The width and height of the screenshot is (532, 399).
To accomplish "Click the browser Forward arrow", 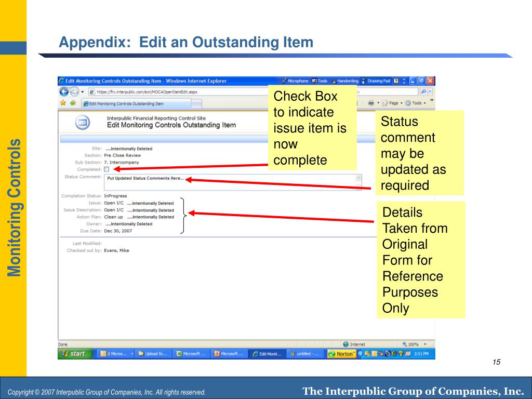I will pyautogui.click(x=74, y=91).
